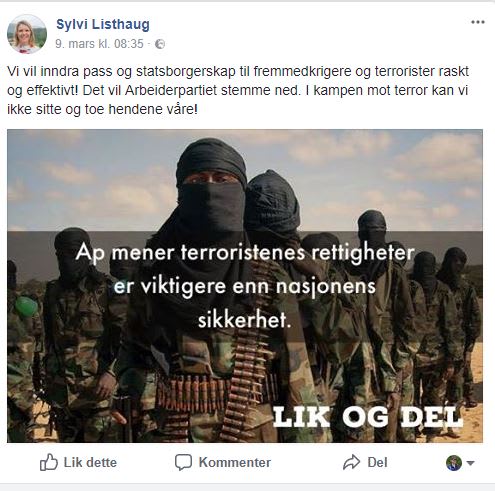Click the globe public-visibility icon
The width and height of the screenshot is (495, 491).
[160, 44]
